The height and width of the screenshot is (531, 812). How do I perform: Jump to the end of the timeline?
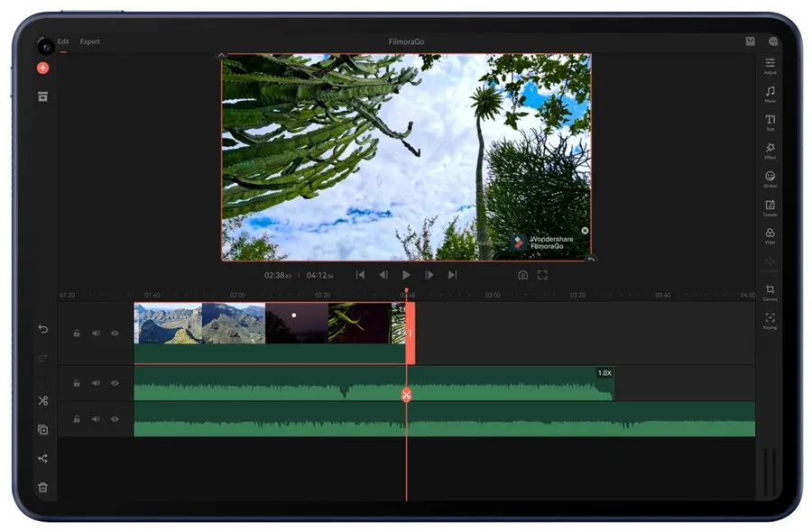453,275
